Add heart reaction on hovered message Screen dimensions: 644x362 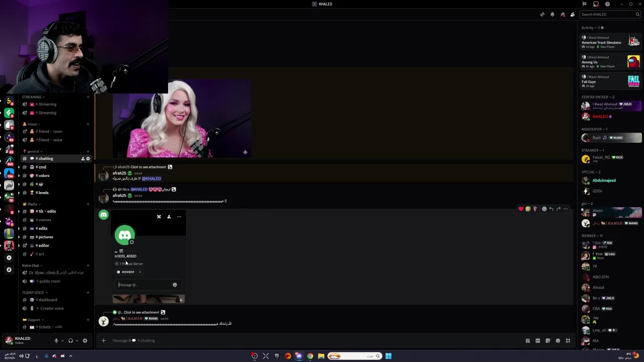pos(521,209)
